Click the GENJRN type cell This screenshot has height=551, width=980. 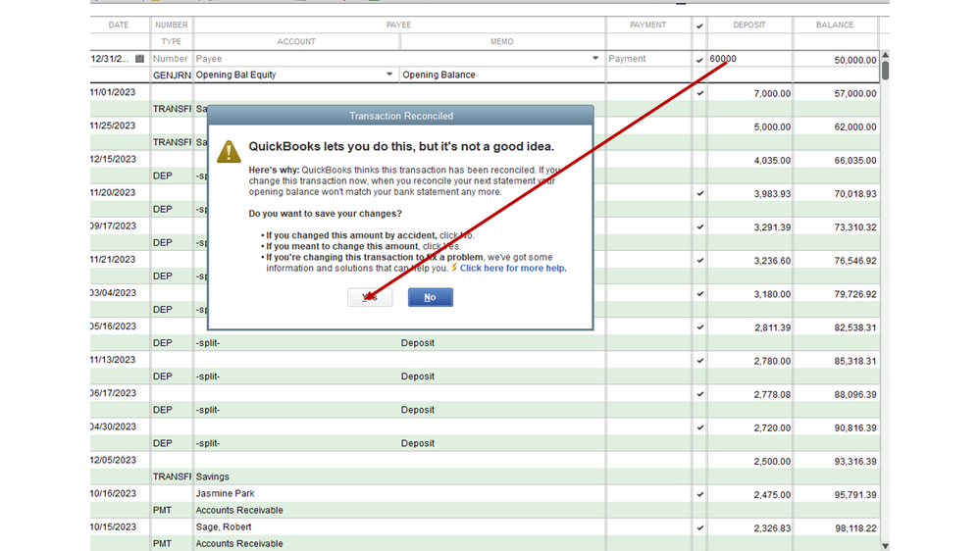(172, 75)
